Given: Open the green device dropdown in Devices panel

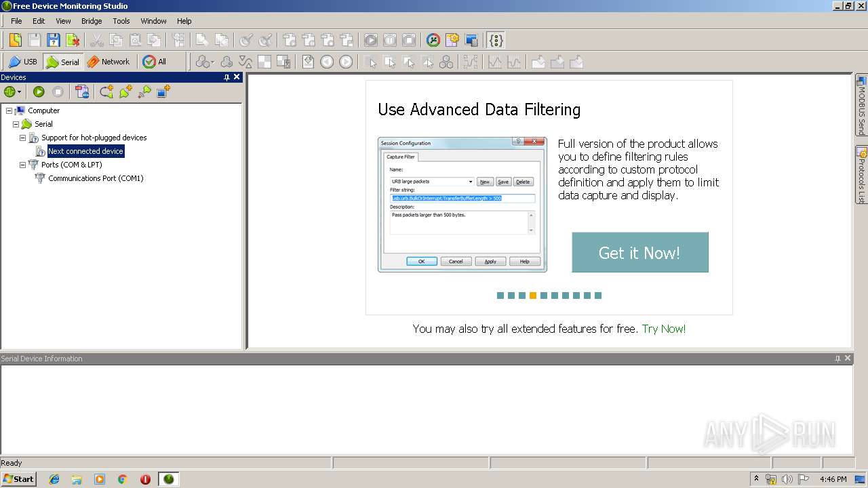Looking at the screenshot, I should pyautogui.click(x=13, y=91).
